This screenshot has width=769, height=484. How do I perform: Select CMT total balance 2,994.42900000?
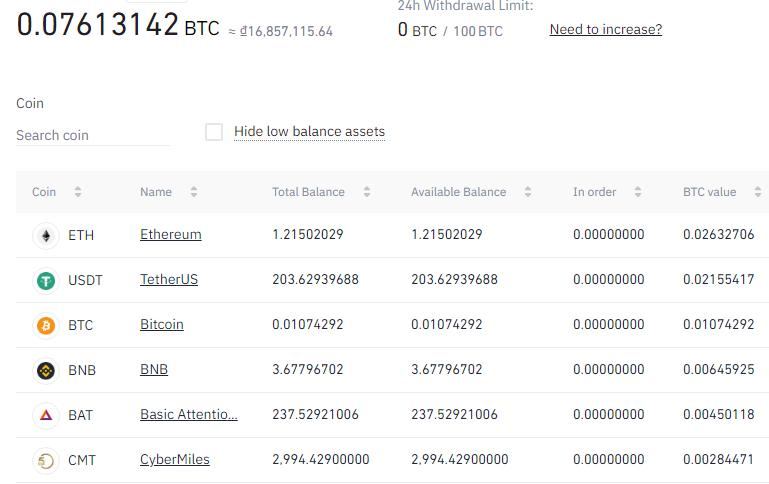[321, 459]
